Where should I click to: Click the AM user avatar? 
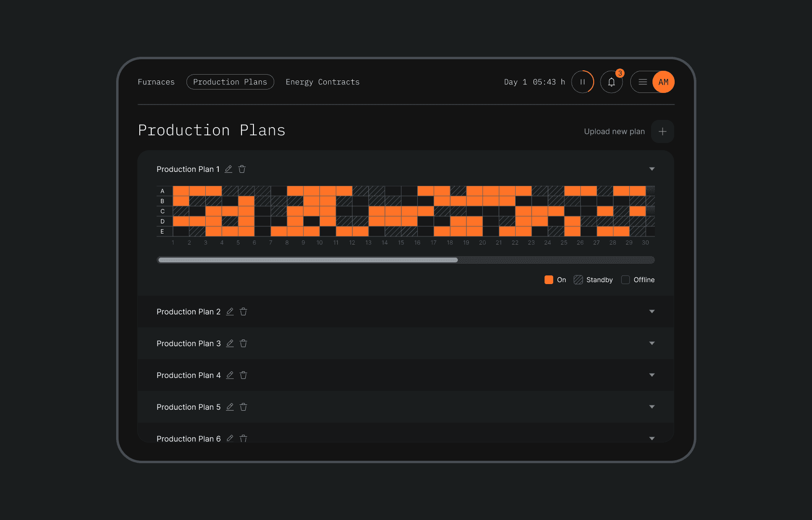pos(664,82)
